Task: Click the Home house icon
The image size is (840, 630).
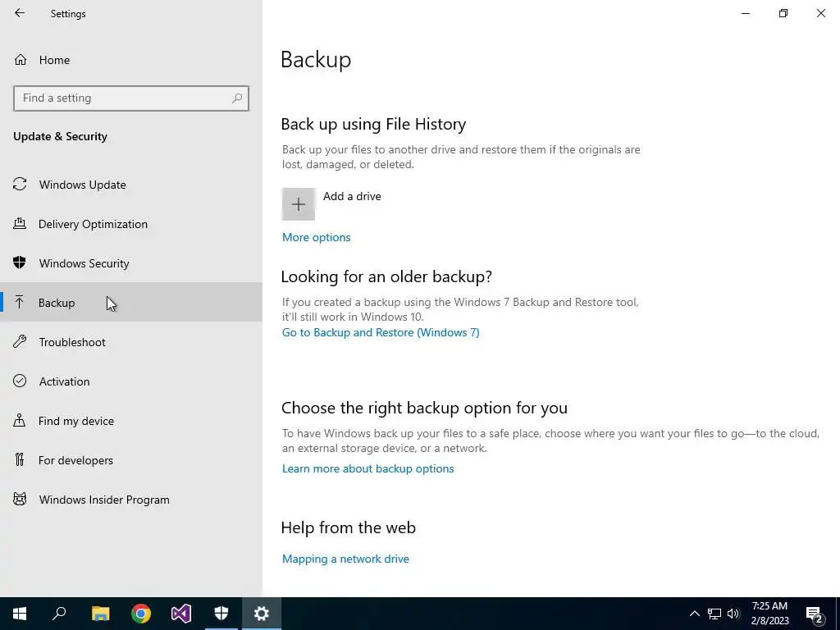Action: tap(21, 59)
